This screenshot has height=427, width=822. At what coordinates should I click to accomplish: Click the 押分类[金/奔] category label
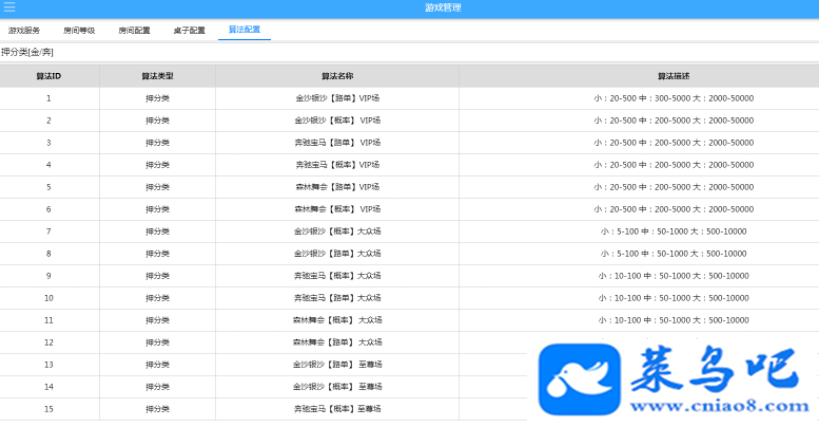pyautogui.click(x=27, y=52)
